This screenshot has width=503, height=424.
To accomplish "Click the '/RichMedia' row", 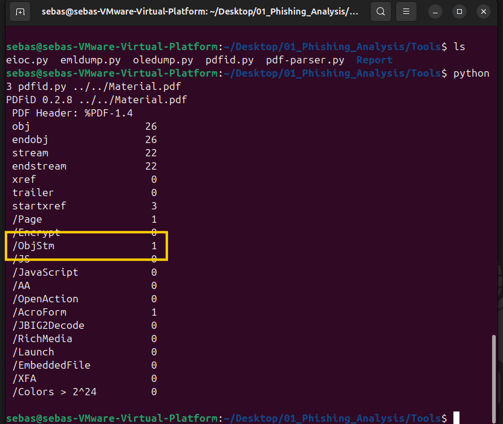I will (84, 339).
